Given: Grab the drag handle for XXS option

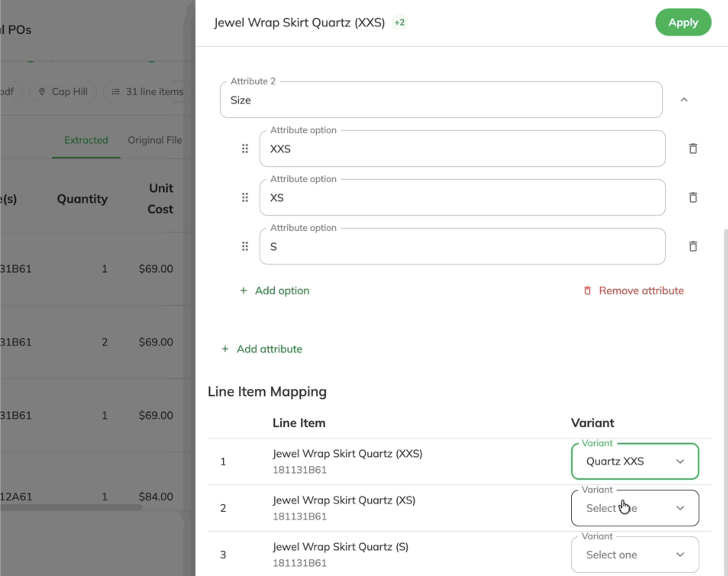Looking at the screenshot, I should (x=245, y=148).
